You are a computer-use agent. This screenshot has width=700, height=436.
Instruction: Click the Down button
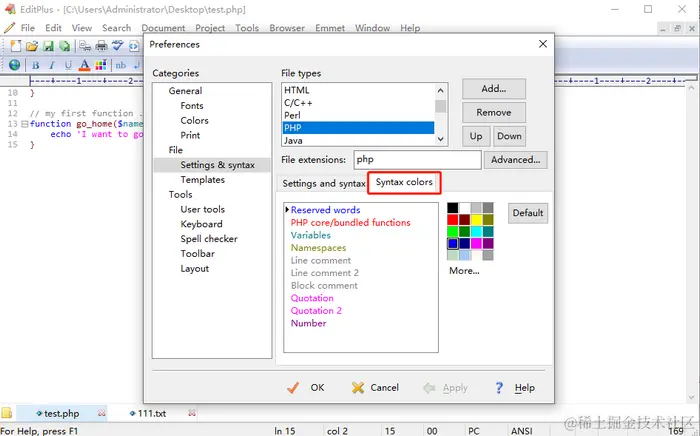pos(509,136)
